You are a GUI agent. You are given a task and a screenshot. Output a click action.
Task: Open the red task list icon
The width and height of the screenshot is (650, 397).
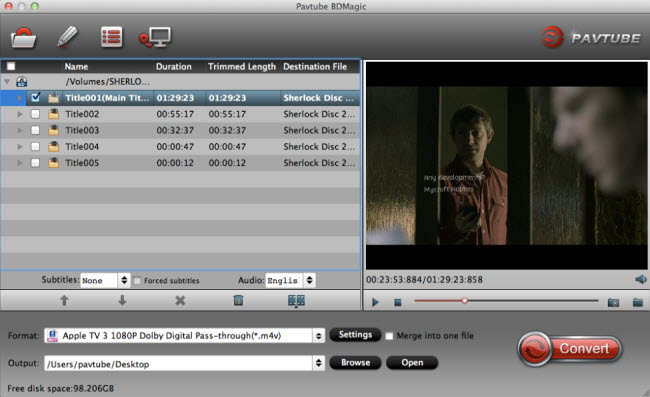click(x=112, y=37)
